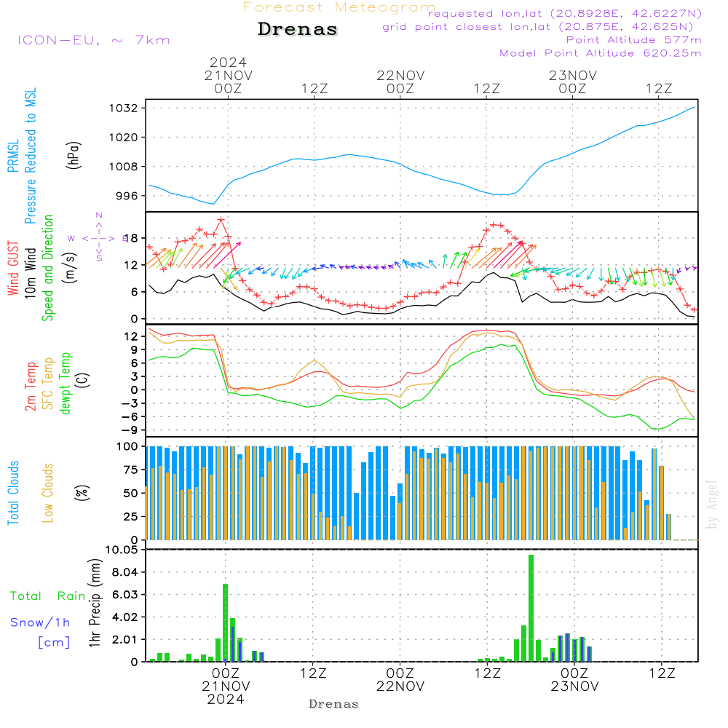Click the "1hr Precip (mm)" axis label
This screenshot has height=728, width=728.
(95, 603)
